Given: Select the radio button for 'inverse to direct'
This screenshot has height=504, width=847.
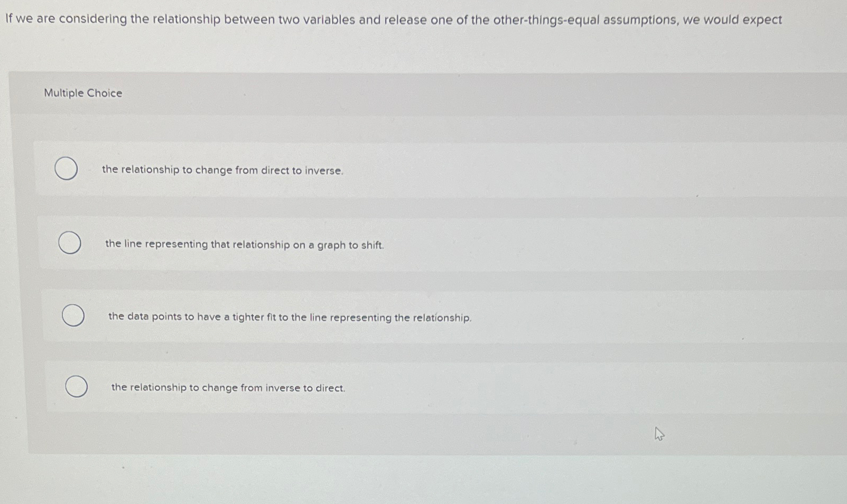Looking at the screenshot, I should pyautogui.click(x=77, y=386).
